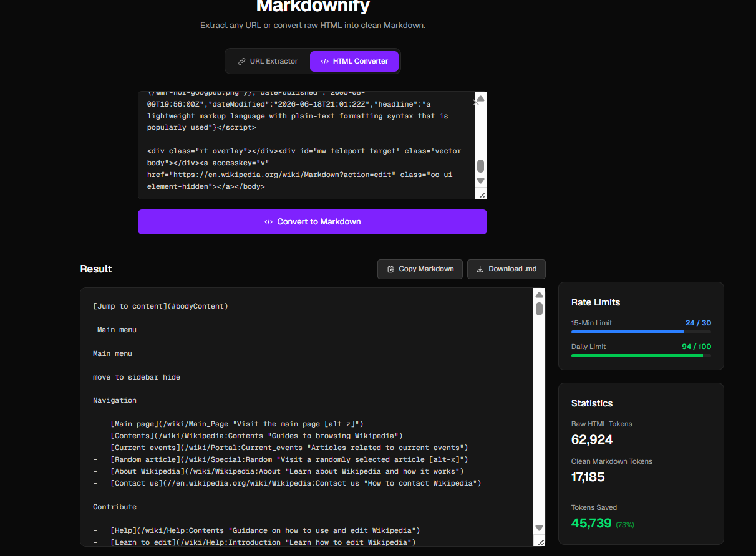The width and height of the screenshot is (756, 556).
Task: Click the Result panel resize handle
Action: click(540, 542)
